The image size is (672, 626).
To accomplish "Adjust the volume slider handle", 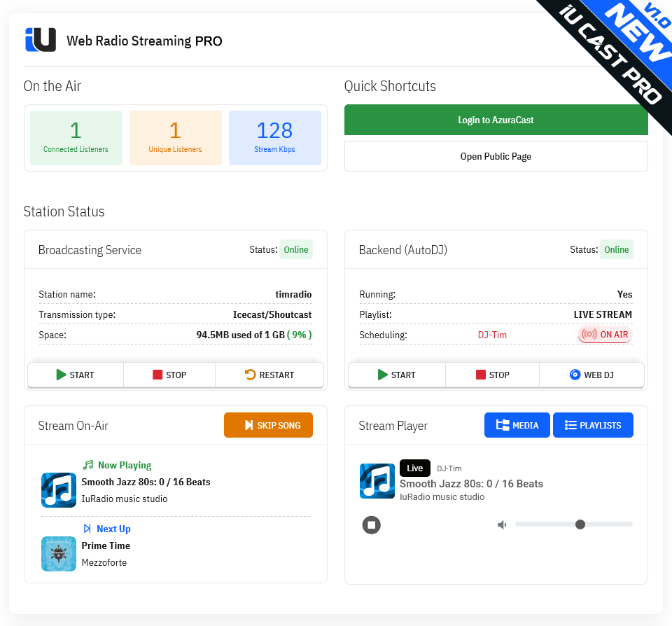I will [x=580, y=524].
